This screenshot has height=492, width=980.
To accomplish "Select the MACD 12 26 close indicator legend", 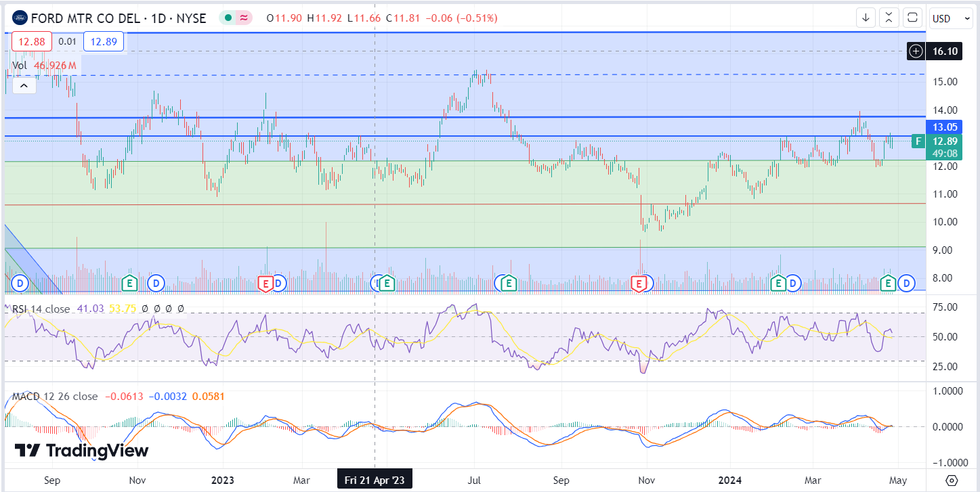I will [56, 397].
